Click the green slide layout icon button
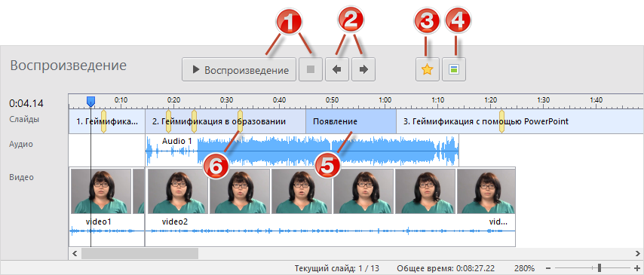 [x=454, y=70]
